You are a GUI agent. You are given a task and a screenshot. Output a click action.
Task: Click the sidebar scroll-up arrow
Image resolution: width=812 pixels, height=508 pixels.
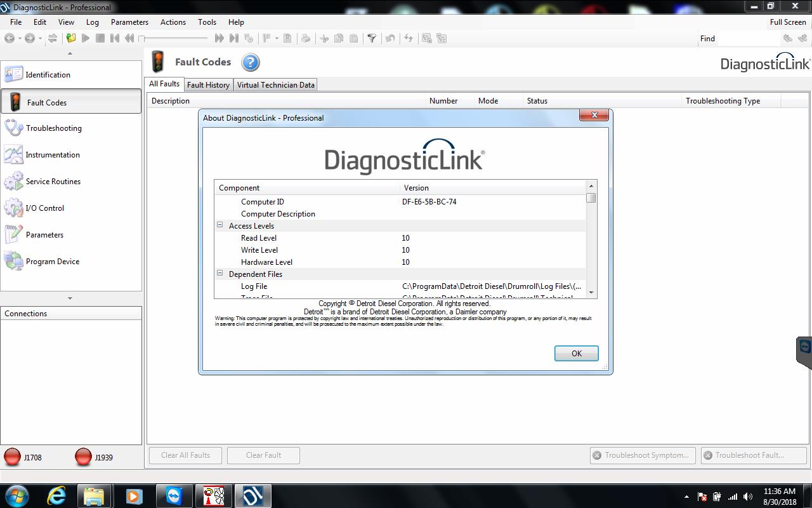pyautogui.click(x=70, y=53)
